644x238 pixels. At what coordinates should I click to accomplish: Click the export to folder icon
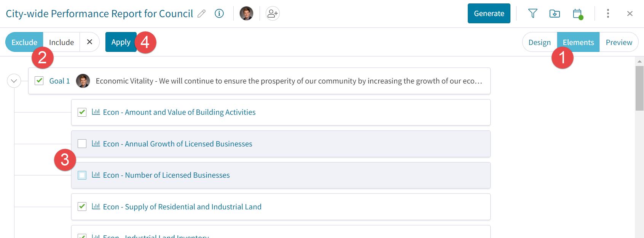coord(555,13)
